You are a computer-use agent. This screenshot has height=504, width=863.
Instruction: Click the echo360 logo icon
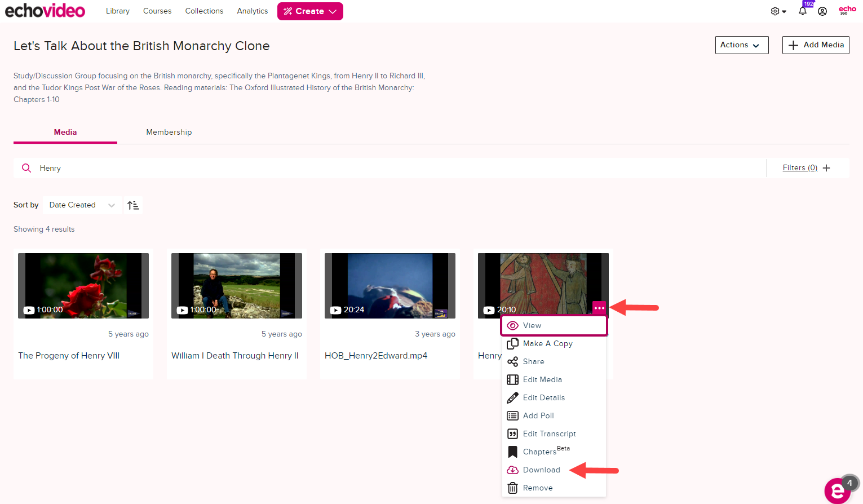847,10
